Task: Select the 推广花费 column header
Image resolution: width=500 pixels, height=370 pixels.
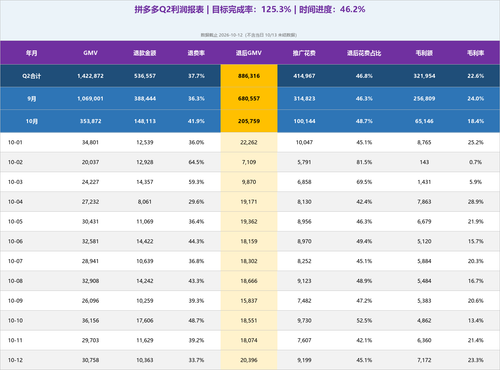Action: pyautogui.click(x=304, y=53)
